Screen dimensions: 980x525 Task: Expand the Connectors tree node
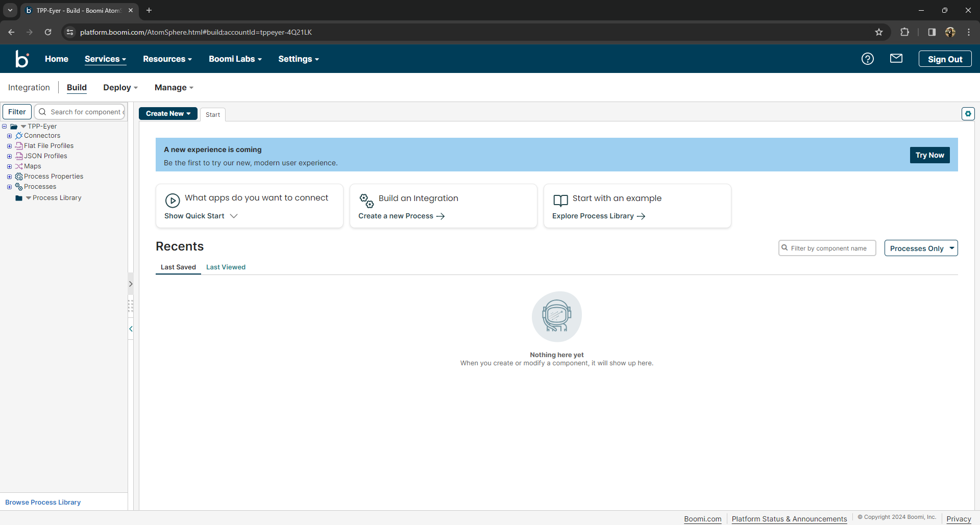9,136
